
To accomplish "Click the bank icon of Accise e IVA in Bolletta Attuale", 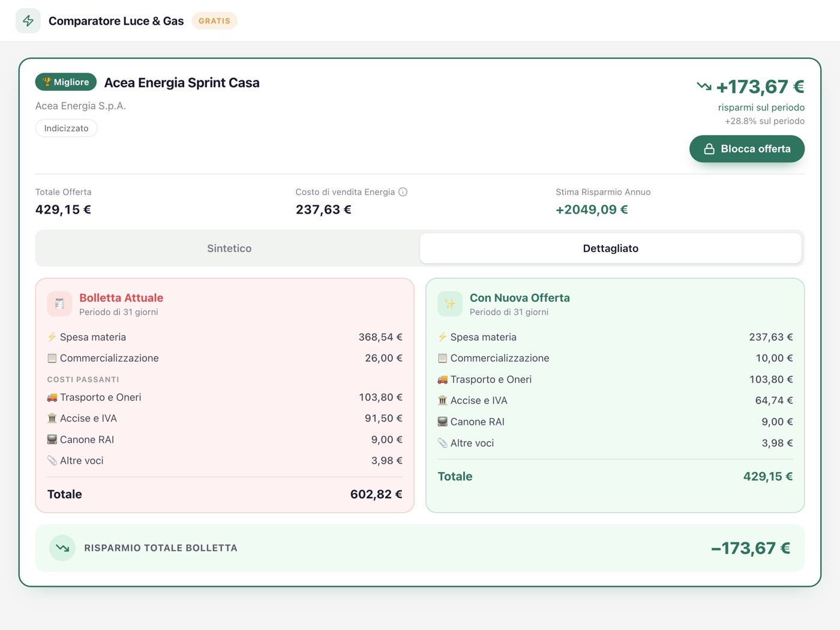I will (x=52, y=418).
